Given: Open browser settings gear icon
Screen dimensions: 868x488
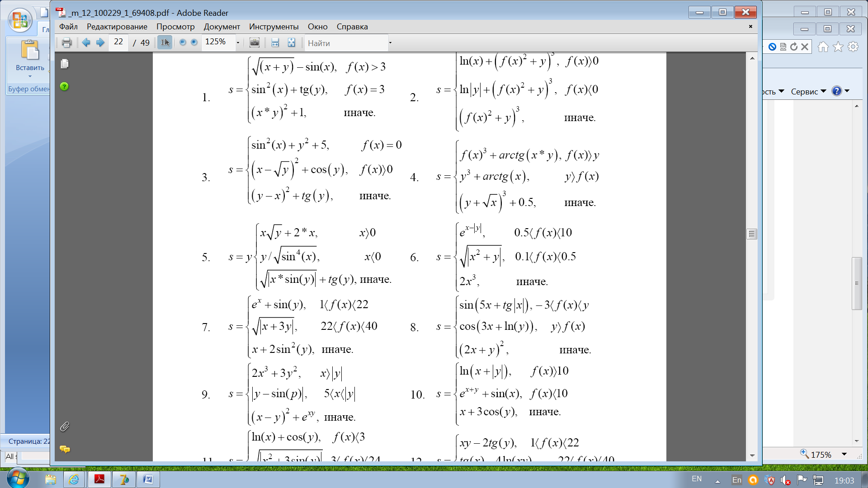Looking at the screenshot, I should click(x=853, y=47).
